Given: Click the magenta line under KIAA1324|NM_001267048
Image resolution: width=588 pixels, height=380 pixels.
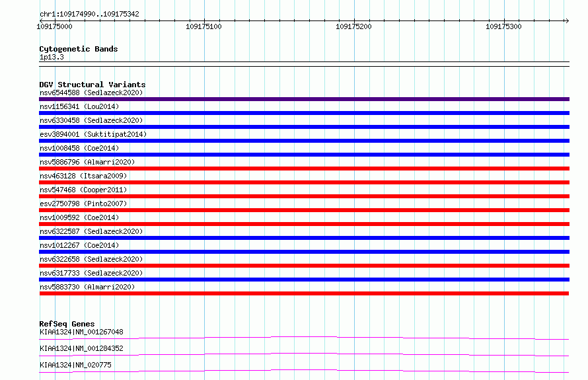Looking at the screenshot, I should coord(304,338).
